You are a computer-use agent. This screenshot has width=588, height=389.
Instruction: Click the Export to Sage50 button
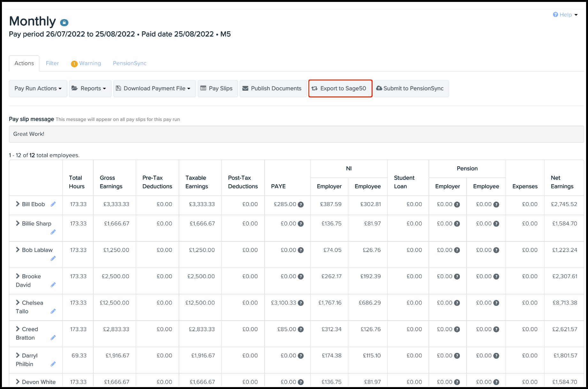coord(340,88)
